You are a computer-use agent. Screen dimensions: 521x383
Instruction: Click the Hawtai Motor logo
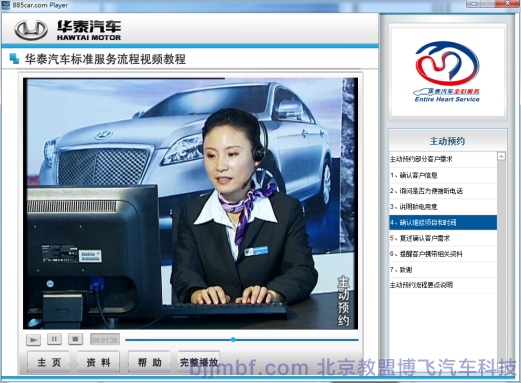(68, 30)
